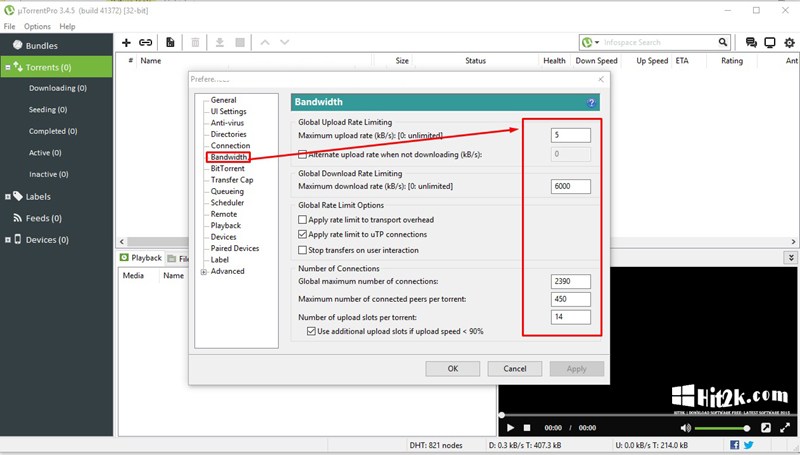Switch to the Playback tab
Viewport: 800px width, 455px height.
[141, 258]
